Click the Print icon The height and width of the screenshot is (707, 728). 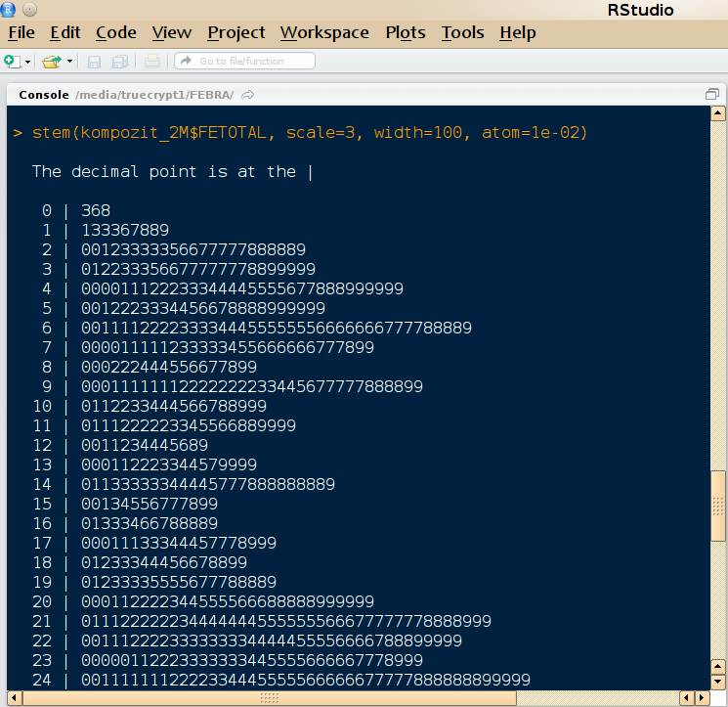click(152, 62)
